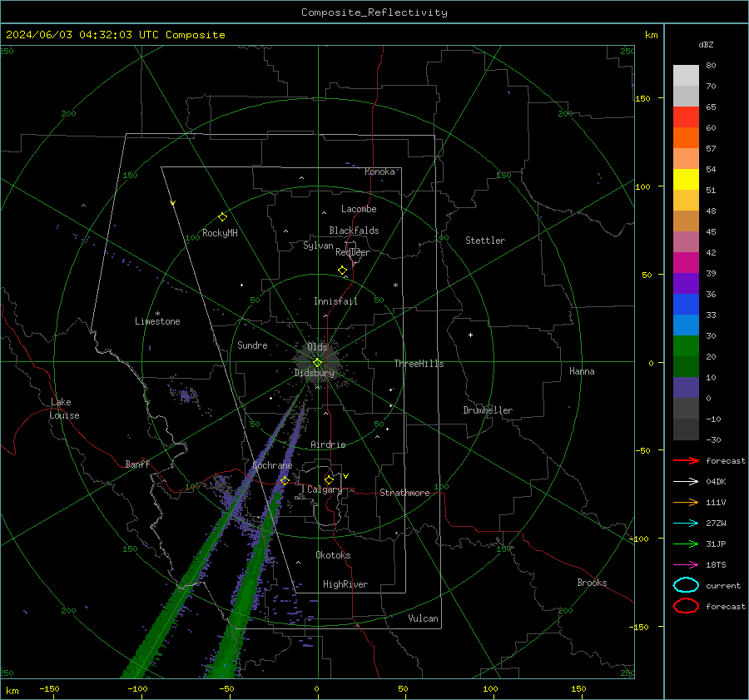Click the Blackfalds label on the map
The height and width of the screenshot is (700, 749).
tap(354, 231)
